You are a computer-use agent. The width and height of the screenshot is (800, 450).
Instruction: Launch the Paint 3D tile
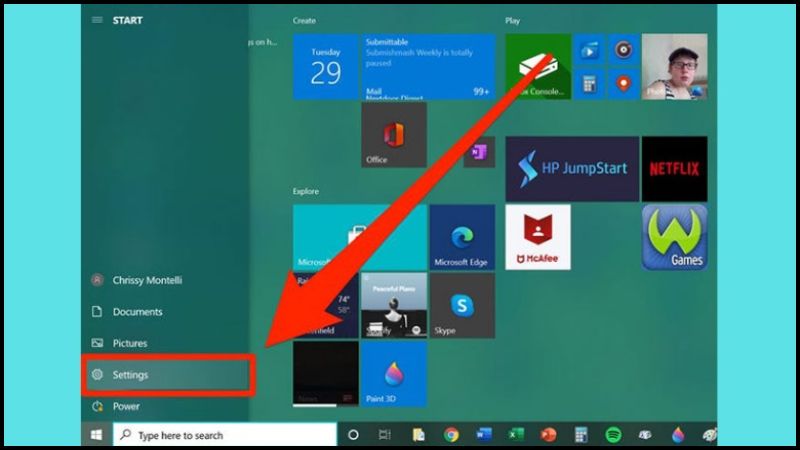[x=394, y=373]
